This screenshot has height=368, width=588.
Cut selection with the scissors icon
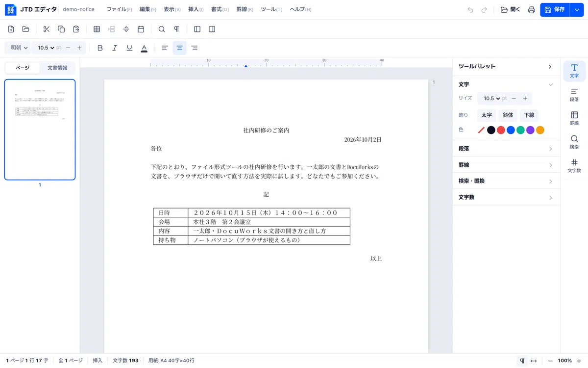(47, 29)
